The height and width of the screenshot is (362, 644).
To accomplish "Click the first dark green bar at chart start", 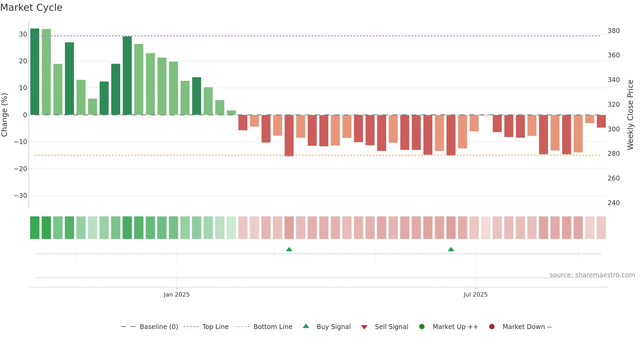I will 35,72.
